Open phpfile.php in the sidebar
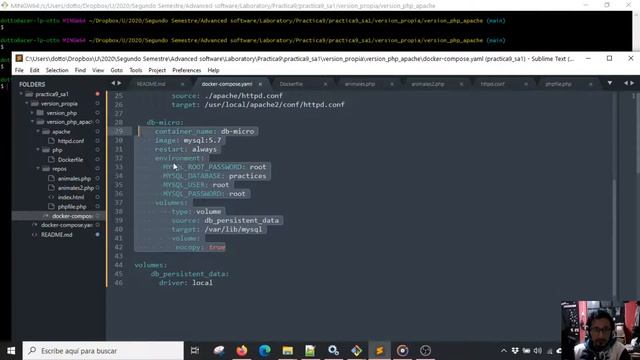Viewport: 640px width, 360px height. tap(72, 207)
